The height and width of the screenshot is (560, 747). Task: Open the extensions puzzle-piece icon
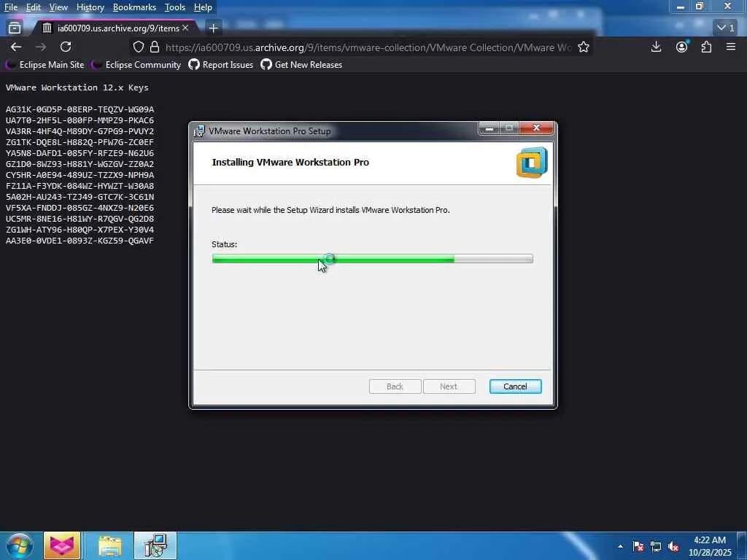706,47
